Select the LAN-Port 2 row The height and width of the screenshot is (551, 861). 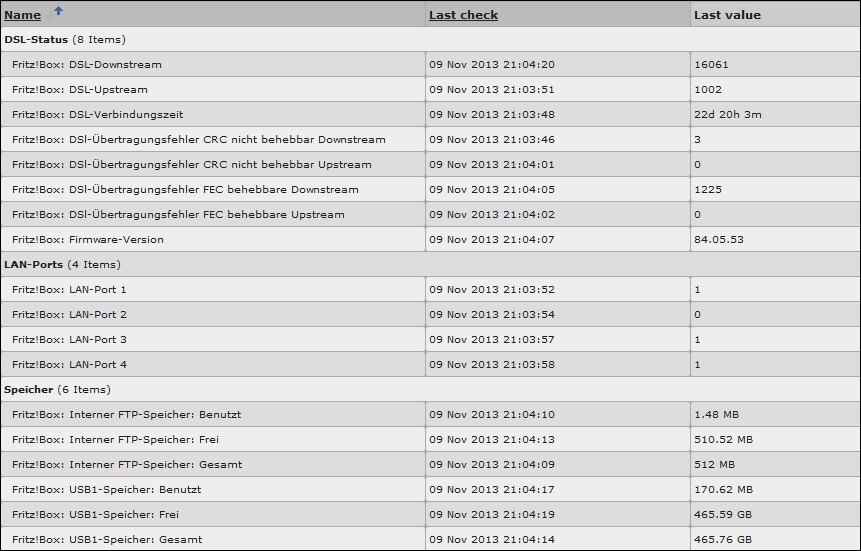pyautogui.click(x=70, y=314)
